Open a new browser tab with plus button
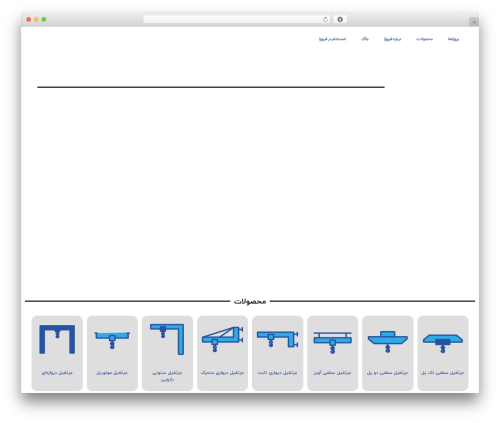500x423 pixels. pos(474,22)
